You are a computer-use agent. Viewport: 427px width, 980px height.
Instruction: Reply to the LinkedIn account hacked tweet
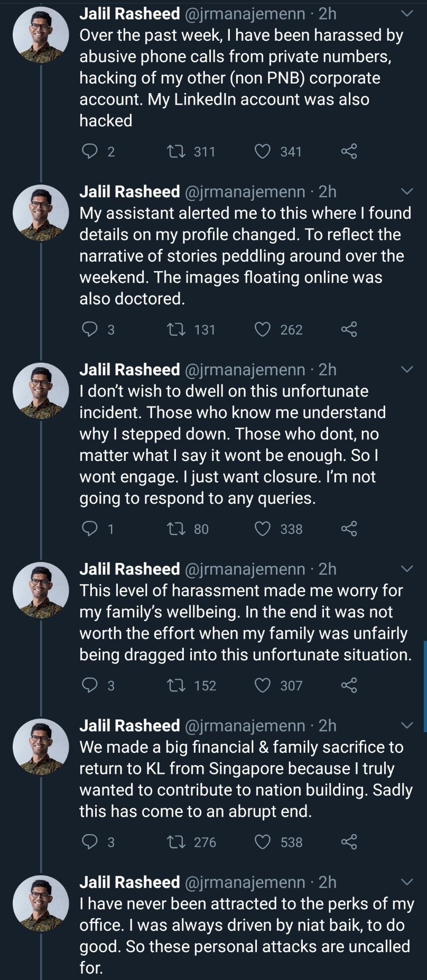pos(89,152)
